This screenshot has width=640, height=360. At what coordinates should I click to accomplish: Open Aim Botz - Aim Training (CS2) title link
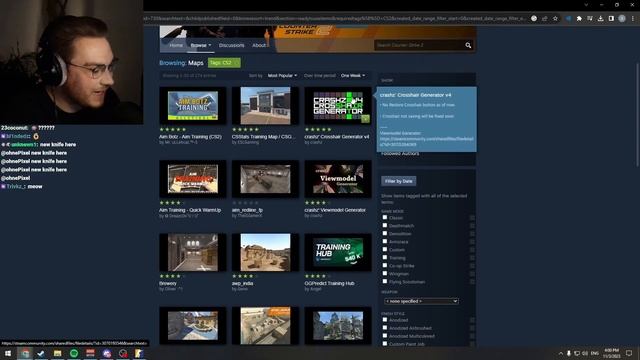190,137
